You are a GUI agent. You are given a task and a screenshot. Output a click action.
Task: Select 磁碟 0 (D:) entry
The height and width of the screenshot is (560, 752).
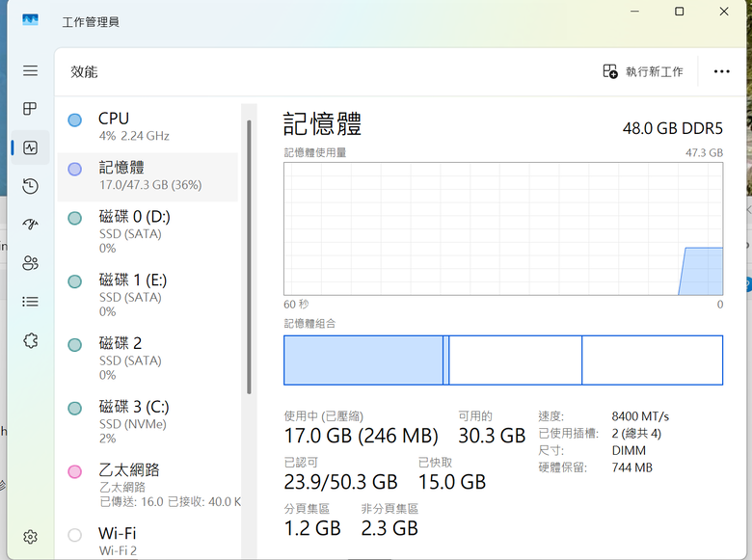point(148,232)
